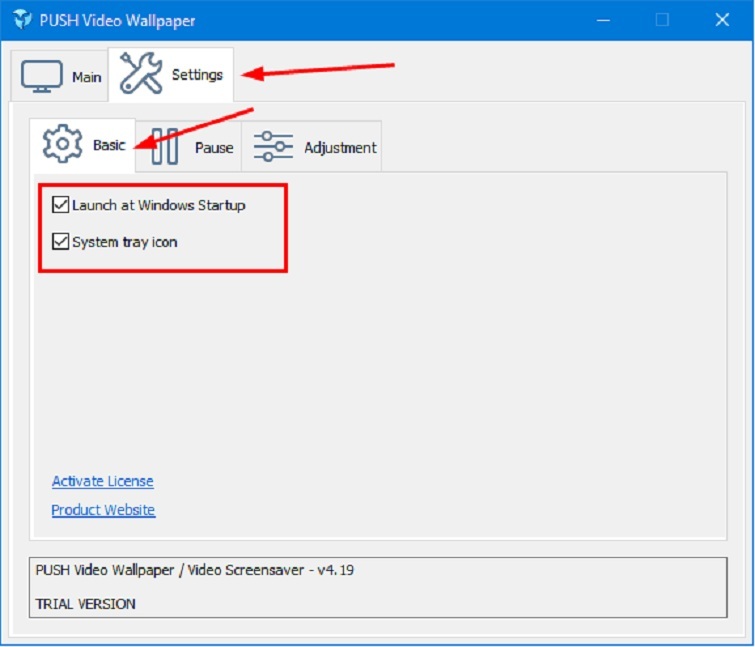Disable Launch at Windows Startup checkbox
The height and width of the screenshot is (647, 755).
[x=61, y=205]
